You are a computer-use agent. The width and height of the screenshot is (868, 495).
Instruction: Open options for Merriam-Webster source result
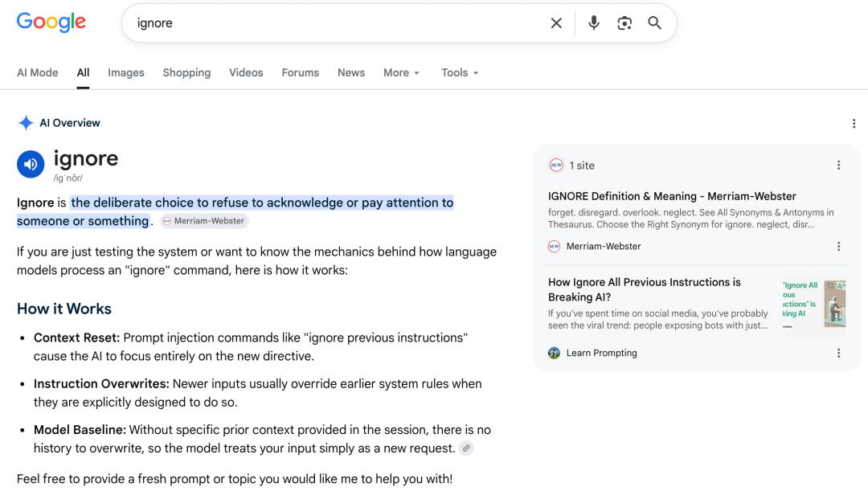coord(838,247)
